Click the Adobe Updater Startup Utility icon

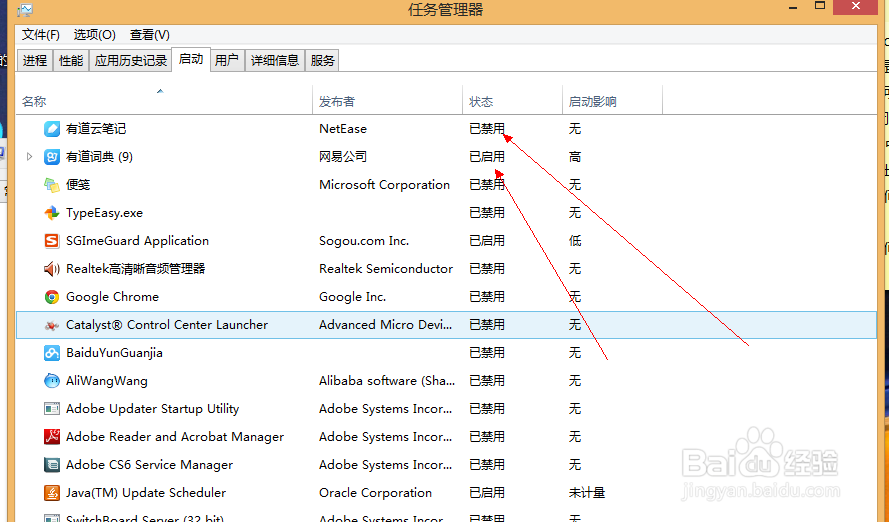52,409
